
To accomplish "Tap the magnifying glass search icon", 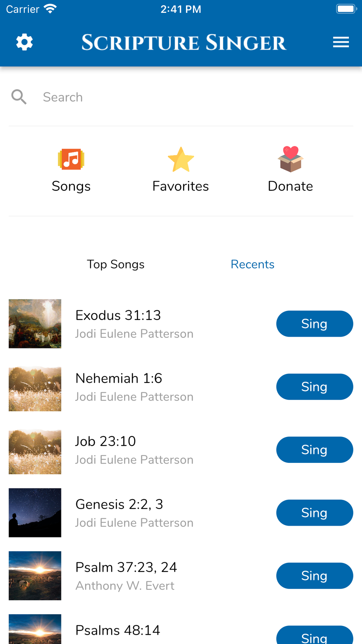I will [19, 97].
